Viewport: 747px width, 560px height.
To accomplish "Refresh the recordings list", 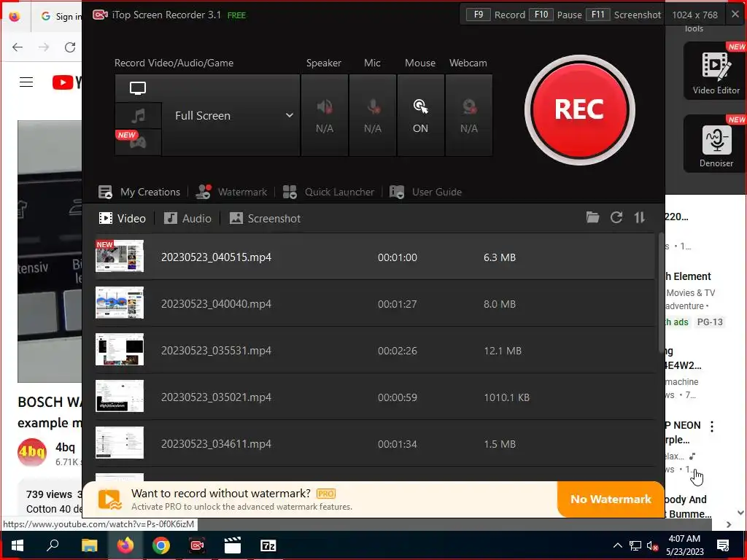I will pos(616,217).
